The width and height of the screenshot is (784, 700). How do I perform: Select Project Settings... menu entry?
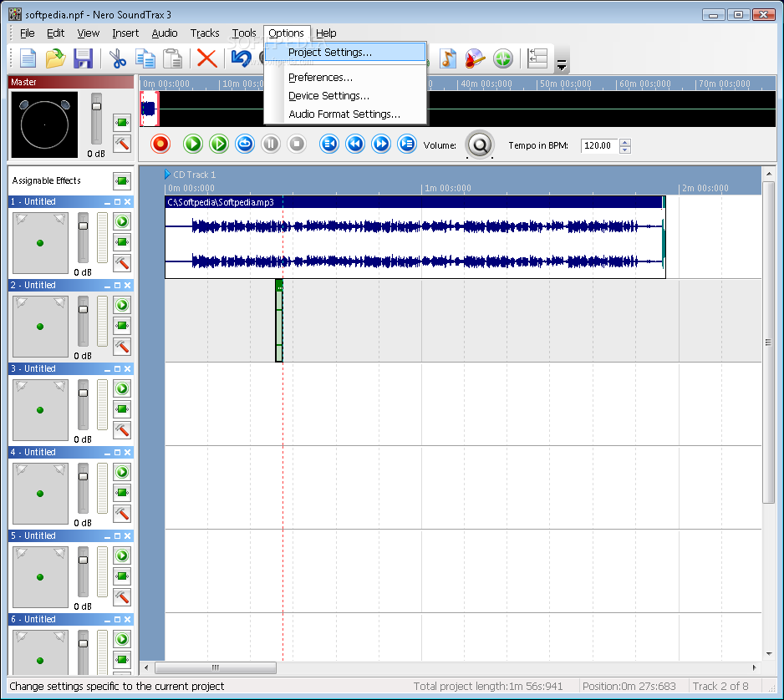[345, 52]
